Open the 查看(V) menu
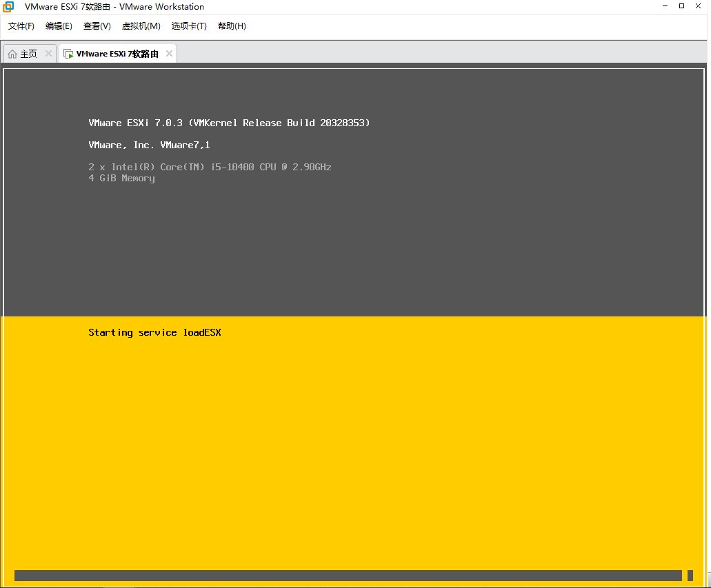Viewport: 711px width, 588px height. tap(97, 26)
